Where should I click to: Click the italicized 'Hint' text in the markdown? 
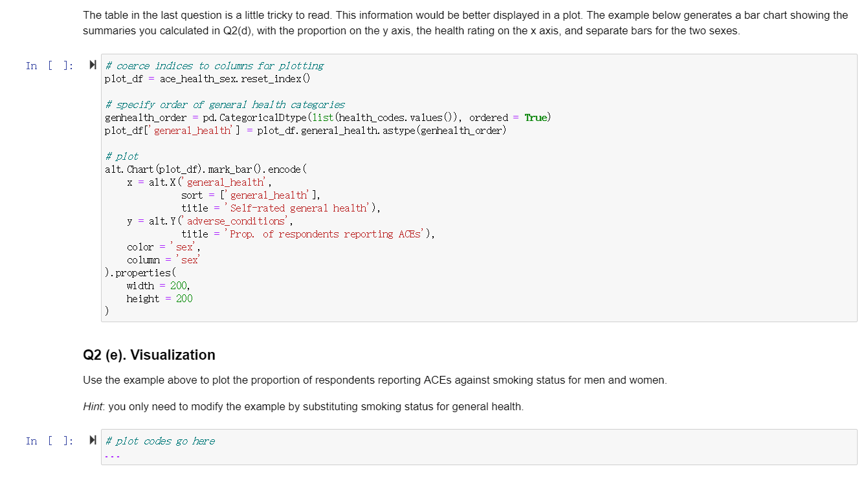[x=91, y=406]
